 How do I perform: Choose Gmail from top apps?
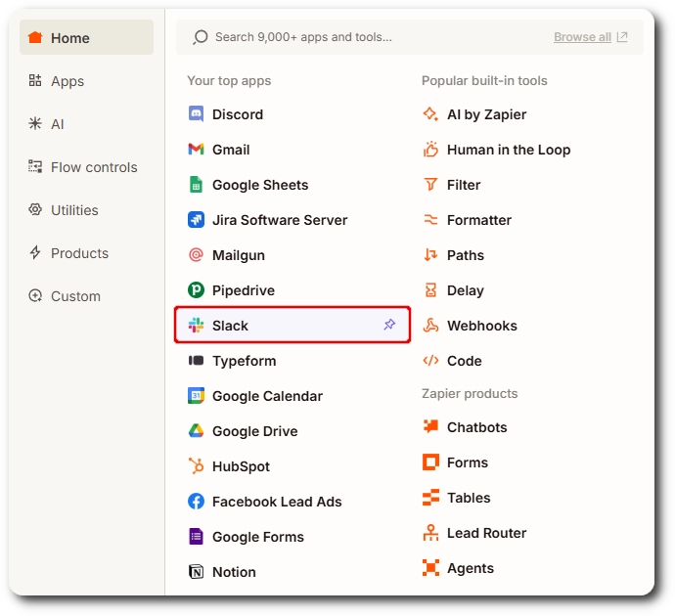(231, 150)
